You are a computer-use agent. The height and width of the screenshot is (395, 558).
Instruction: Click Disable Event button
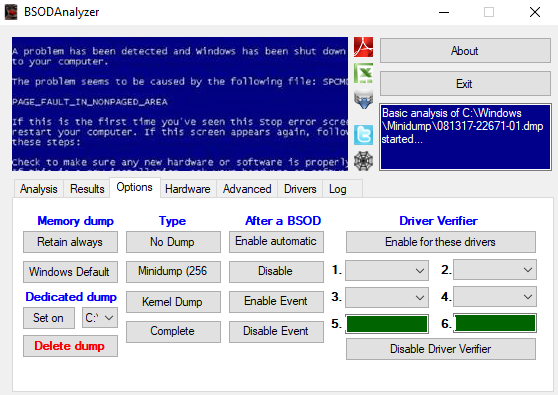(276, 332)
